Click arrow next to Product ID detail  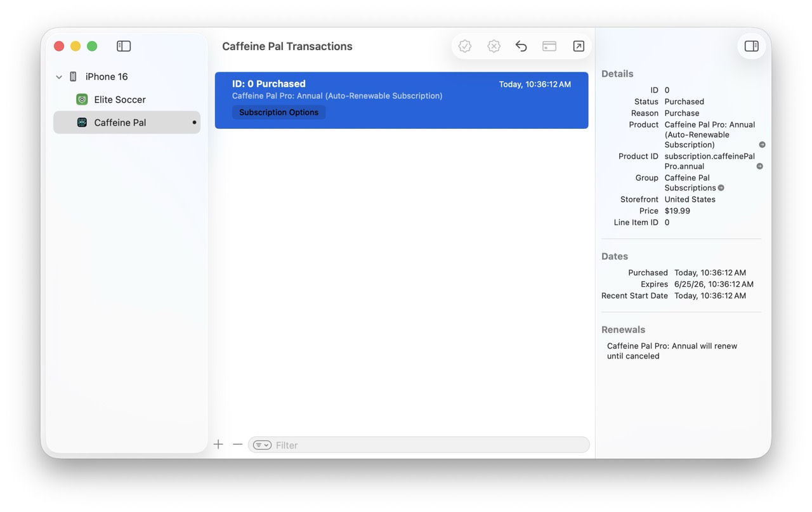tap(759, 166)
